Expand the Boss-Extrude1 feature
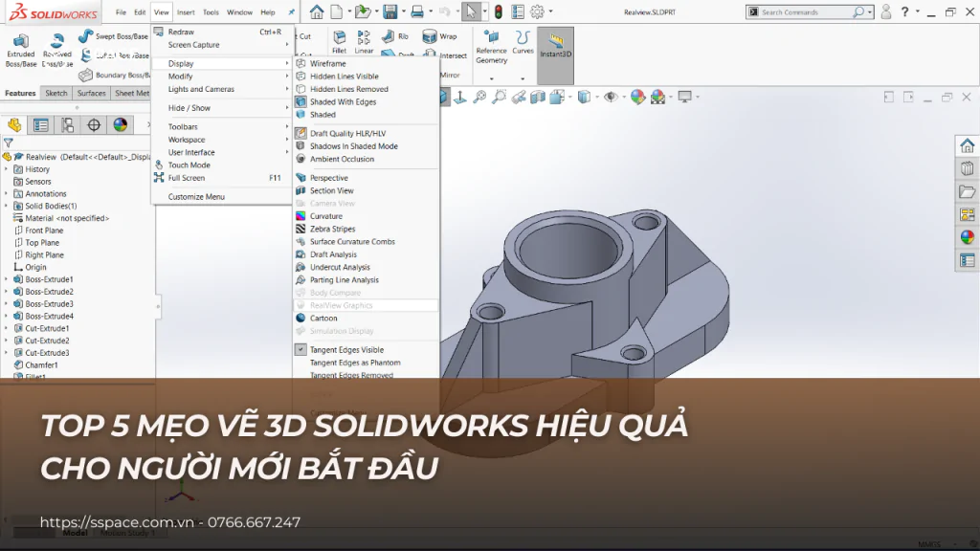980x551 pixels. 7,279
